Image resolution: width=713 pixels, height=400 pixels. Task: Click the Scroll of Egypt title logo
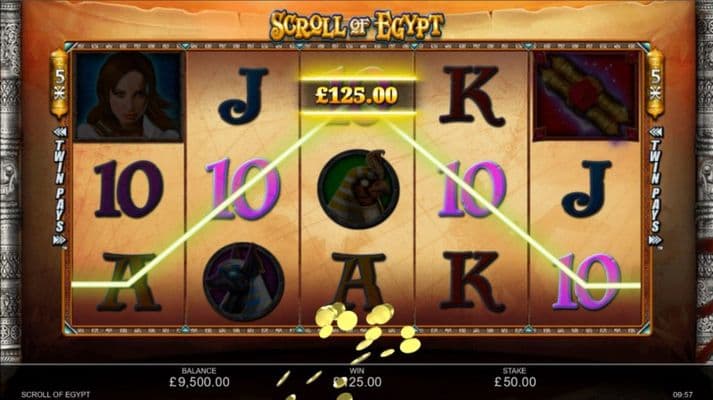coord(356,25)
